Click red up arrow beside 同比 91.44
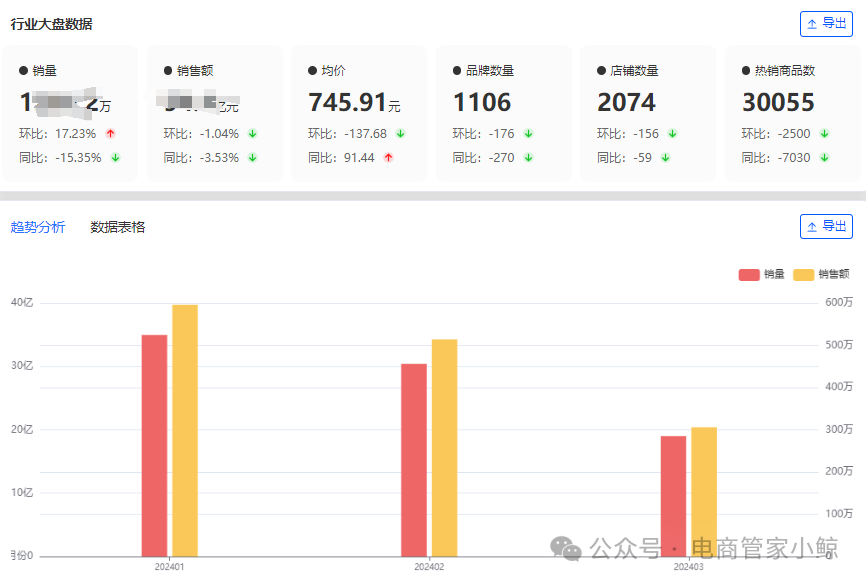 click(x=388, y=157)
